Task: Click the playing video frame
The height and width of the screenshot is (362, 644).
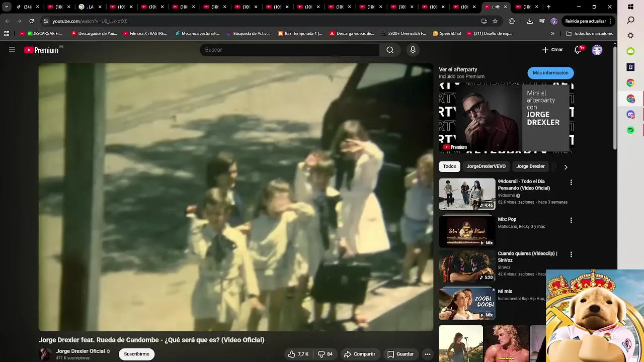Action: click(236, 197)
